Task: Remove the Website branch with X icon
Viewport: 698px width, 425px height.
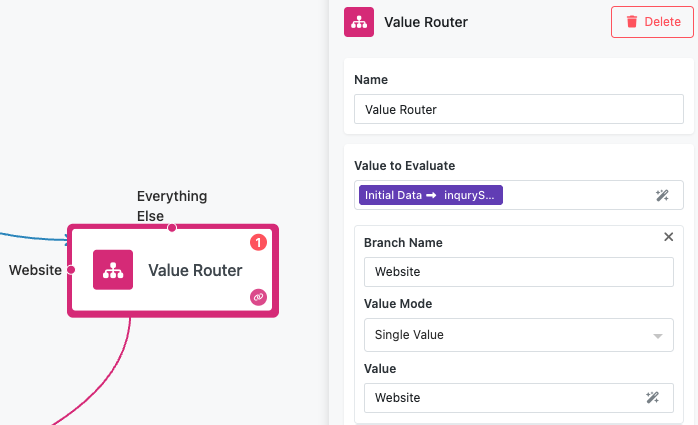Action: point(669,237)
